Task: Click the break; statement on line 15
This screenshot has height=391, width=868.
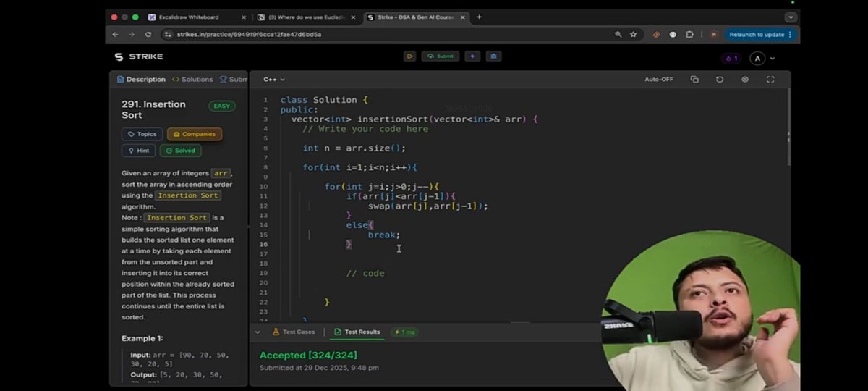Action: pos(384,235)
